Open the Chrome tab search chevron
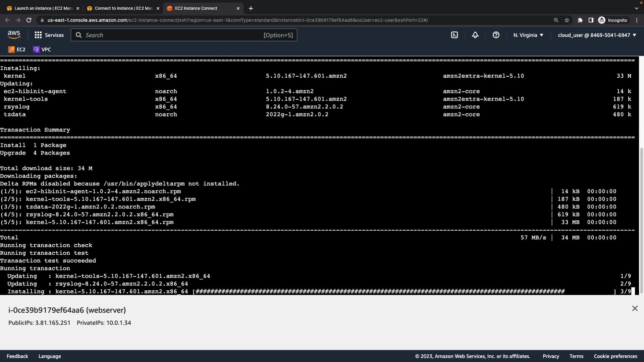 [636, 8]
